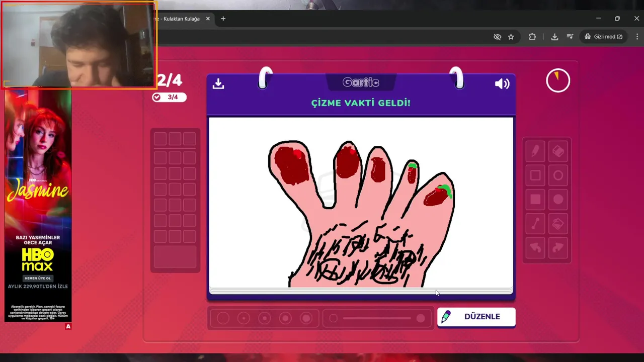This screenshot has height=362, width=644.
Task: Download the drawing with the download icon
Action: (x=218, y=83)
